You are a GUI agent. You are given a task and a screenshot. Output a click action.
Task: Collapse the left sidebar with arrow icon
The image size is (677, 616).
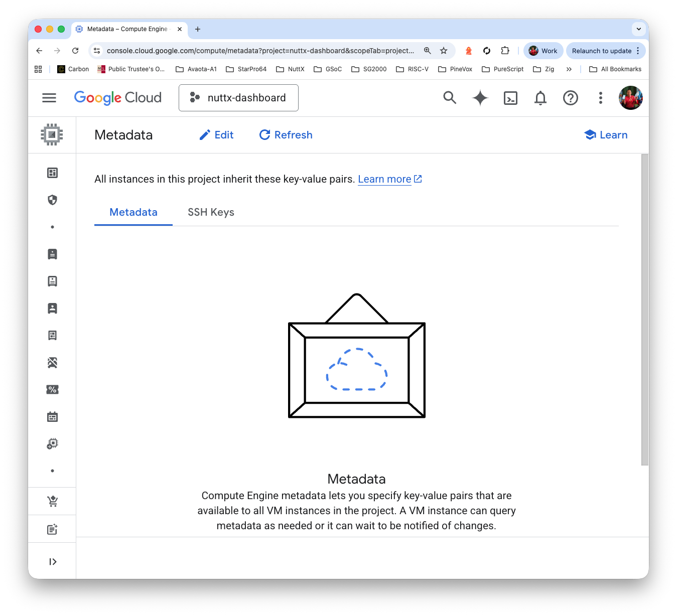[52, 561]
